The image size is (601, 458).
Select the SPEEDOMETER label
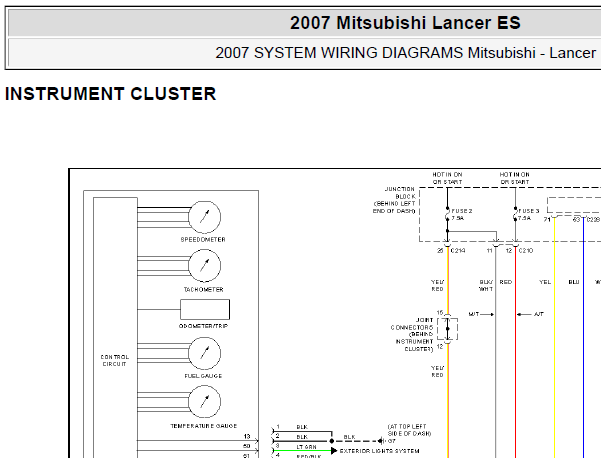(203, 240)
